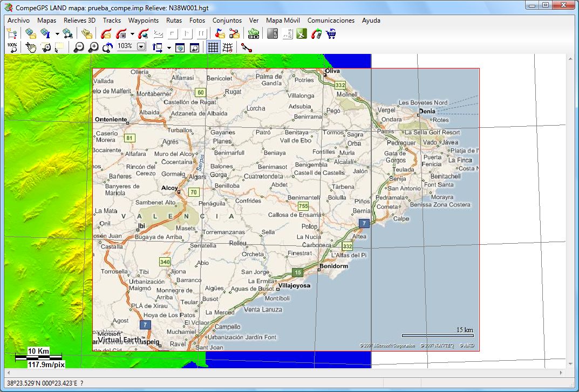Click the zoom in magnifier
This screenshot has height=392, width=579.
pyautogui.click(x=93, y=47)
